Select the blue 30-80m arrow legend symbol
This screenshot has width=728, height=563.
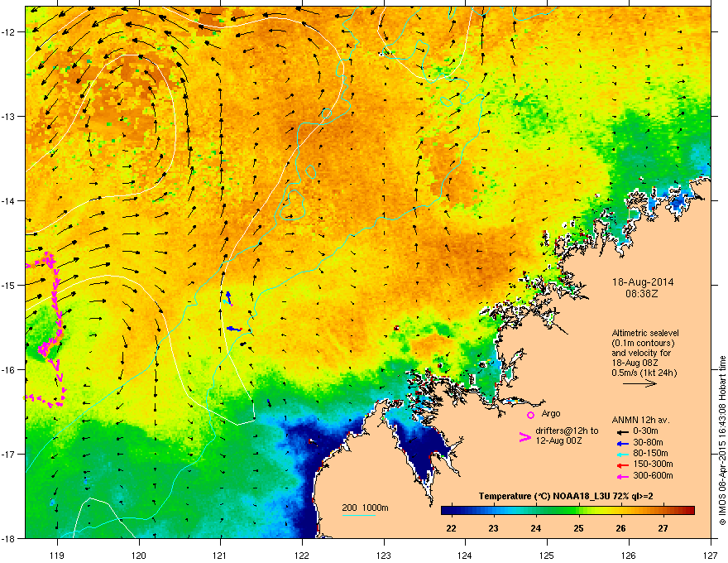click(622, 443)
